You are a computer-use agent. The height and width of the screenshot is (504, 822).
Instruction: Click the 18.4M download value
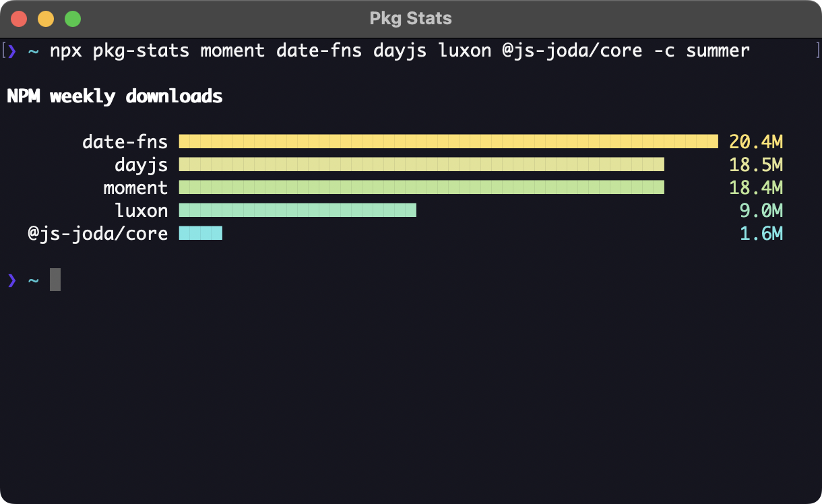(x=756, y=187)
